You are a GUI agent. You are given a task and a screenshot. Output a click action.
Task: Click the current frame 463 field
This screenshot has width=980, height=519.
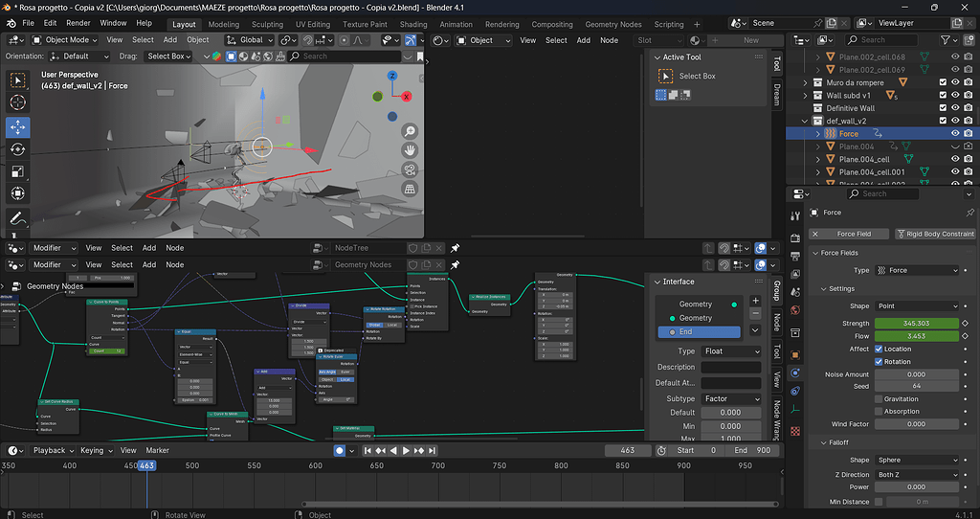pyautogui.click(x=628, y=450)
